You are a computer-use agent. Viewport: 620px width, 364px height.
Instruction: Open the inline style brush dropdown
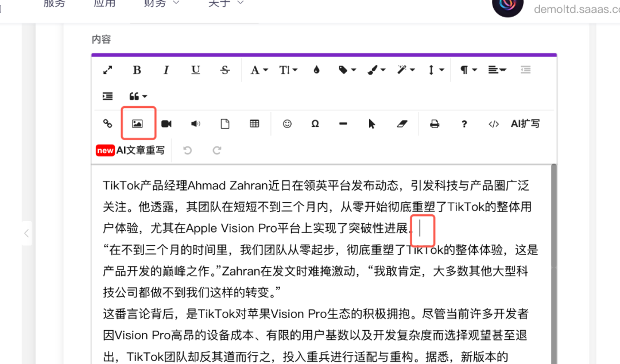click(x=377, y=70)
